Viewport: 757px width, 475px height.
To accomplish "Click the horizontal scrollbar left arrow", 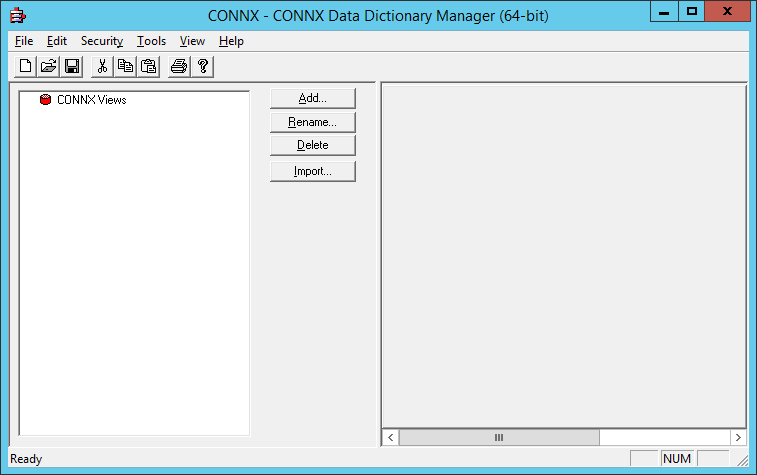I will pyautogui.click(x=391, y=437).
